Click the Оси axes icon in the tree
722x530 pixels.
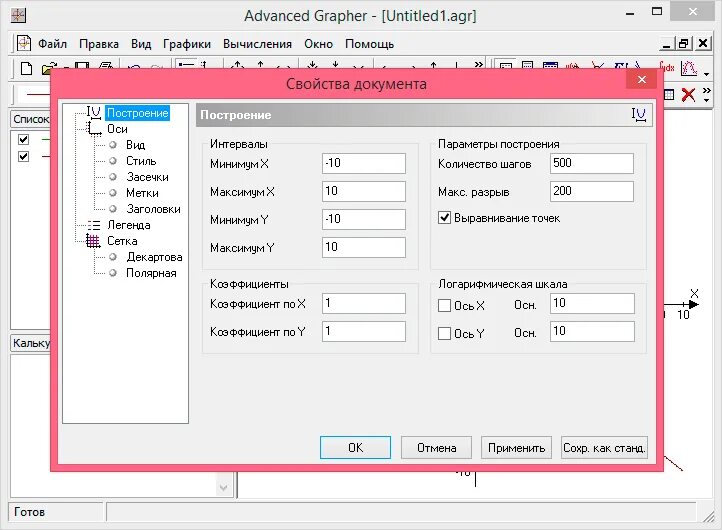tap(95, 128)
